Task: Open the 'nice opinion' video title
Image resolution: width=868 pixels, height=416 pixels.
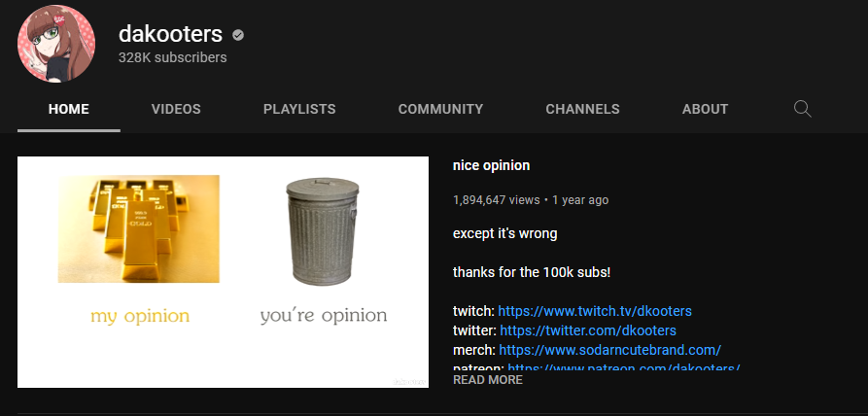Action: pos(491,165)
